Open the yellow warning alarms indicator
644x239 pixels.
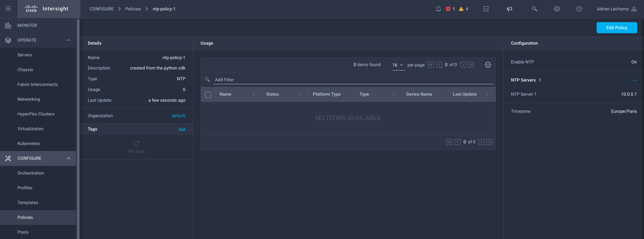pos(463,9)
